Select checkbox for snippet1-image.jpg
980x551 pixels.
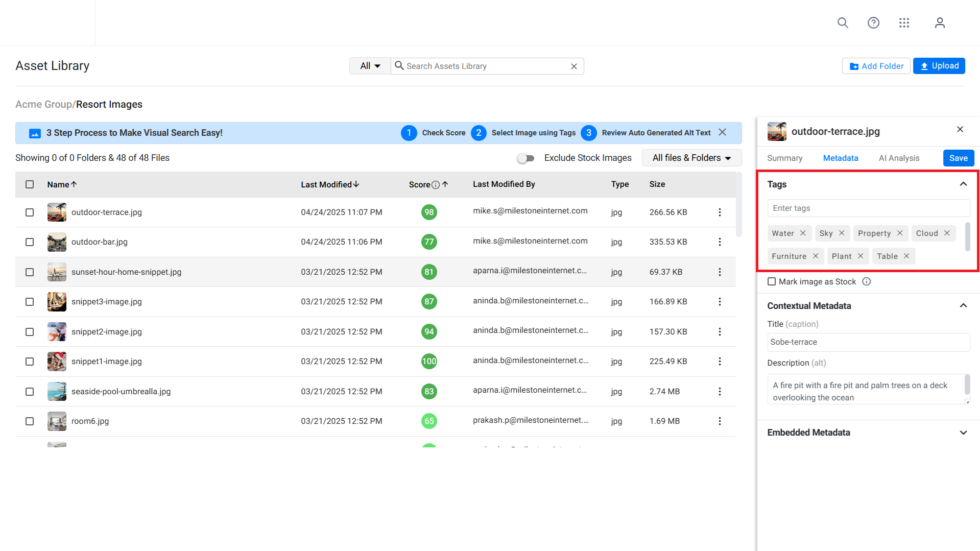coord(30,362)
